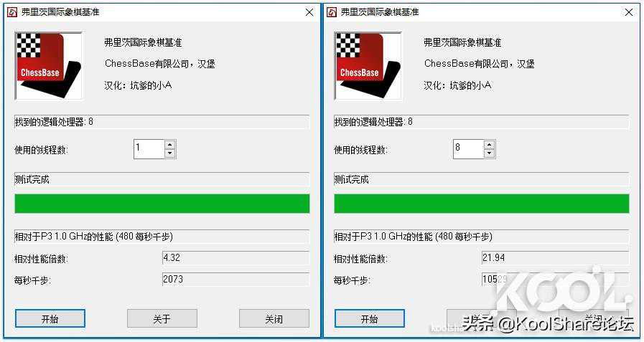Image resolution: width=644 pixels, height=342 pixels.
Task: Focus the thread count field showing 8
Action: pos(469,149)
